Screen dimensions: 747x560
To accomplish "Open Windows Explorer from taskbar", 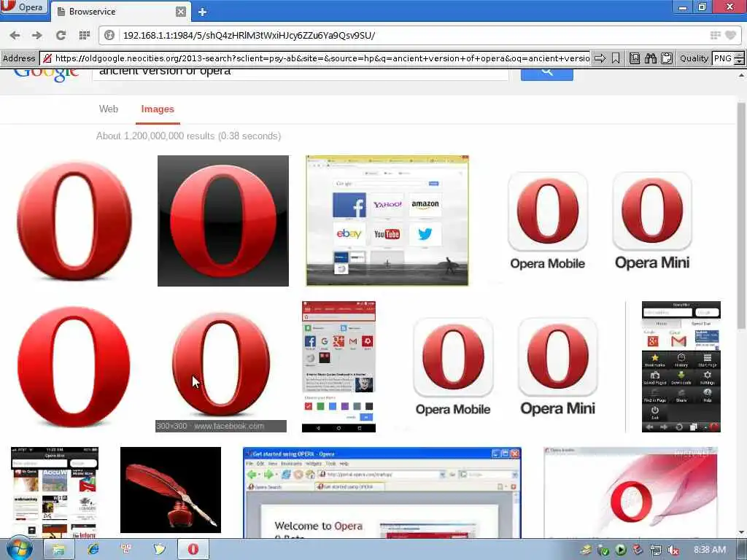I will click(x=58, y=550).
